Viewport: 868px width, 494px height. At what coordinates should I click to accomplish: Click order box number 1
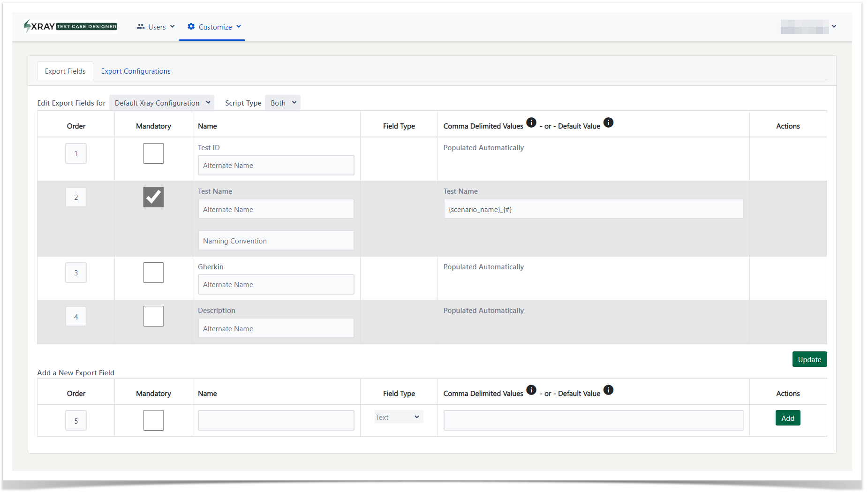(x=76, y=153)
